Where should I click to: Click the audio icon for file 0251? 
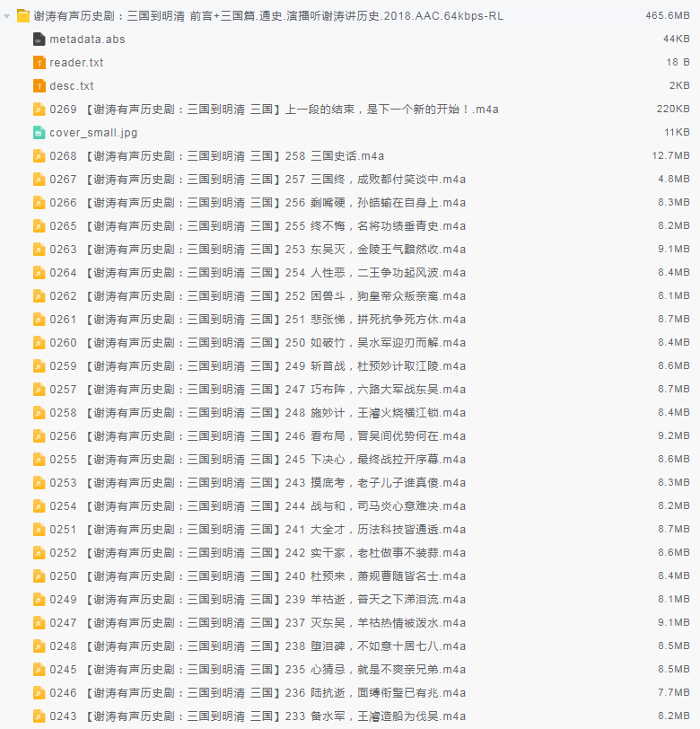point(39,530)
